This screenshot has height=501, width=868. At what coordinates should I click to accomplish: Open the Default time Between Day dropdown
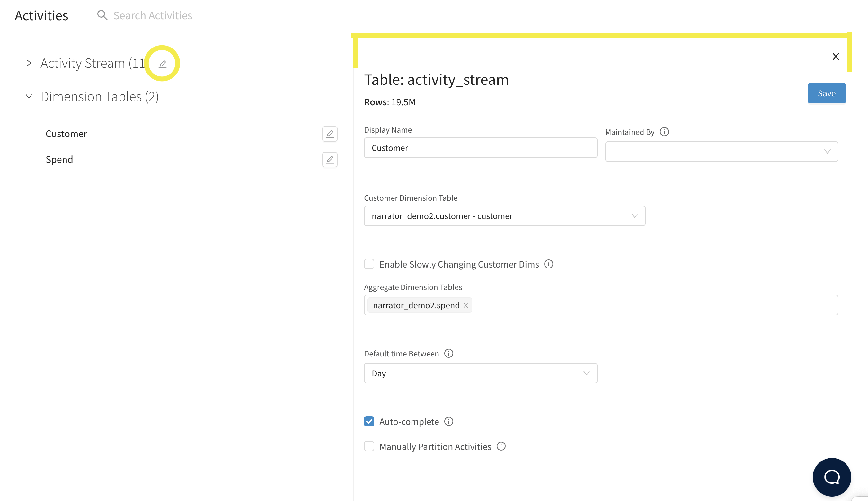click(480, 373)
